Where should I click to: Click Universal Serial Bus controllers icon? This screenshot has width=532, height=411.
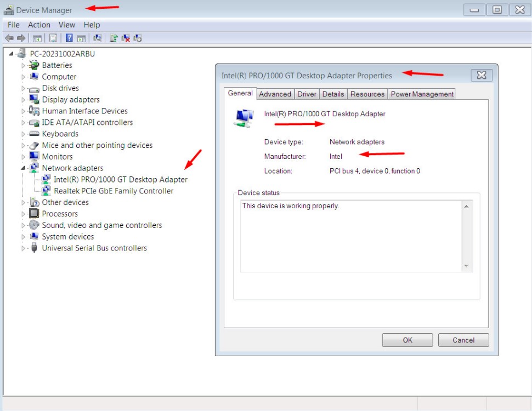coord(34,248)
